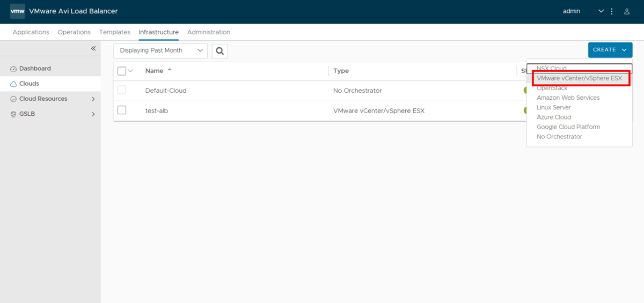Select Google Cloud Platform option
Screen dimensions: 644x303
pos(579,127)
